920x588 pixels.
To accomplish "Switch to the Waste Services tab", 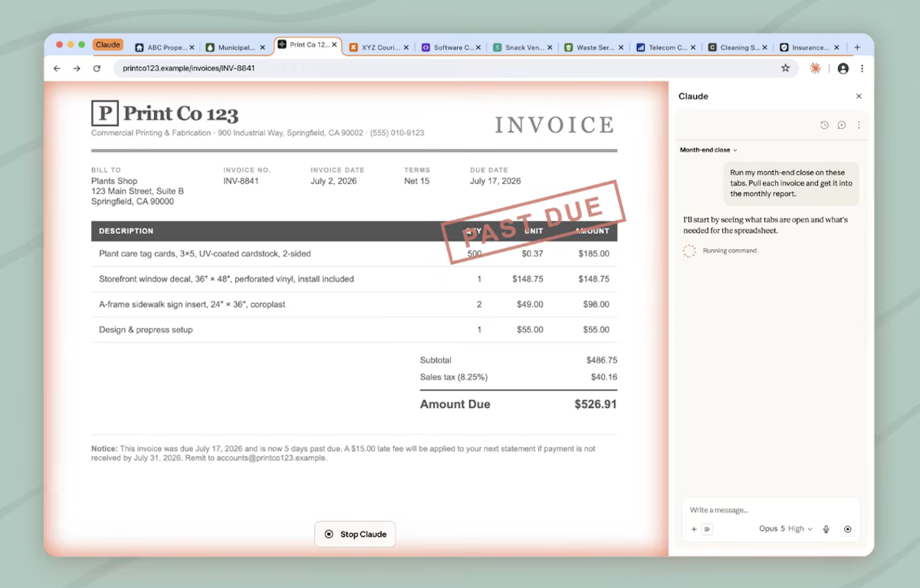I will pos(593,48).
